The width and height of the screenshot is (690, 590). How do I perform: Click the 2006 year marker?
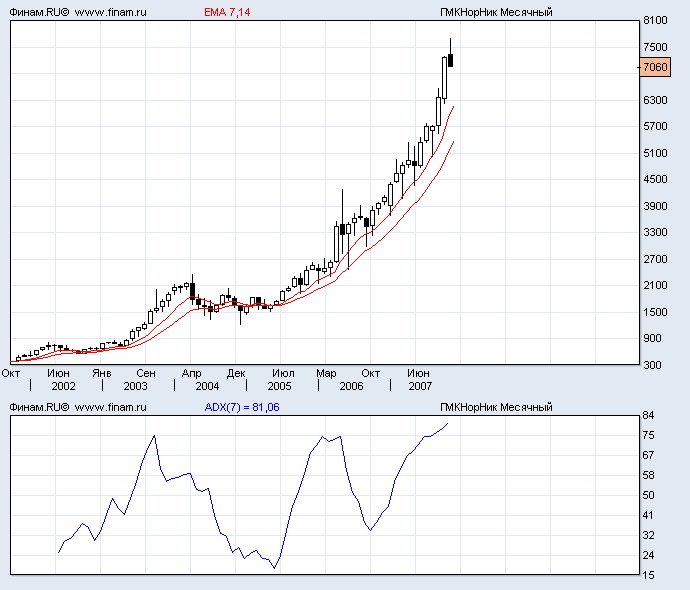tap(351, 385)
